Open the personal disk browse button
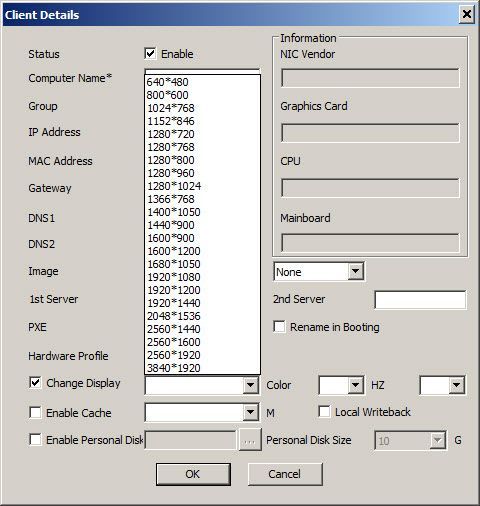This screenshot has height=506, width=480. coord(250,440)
